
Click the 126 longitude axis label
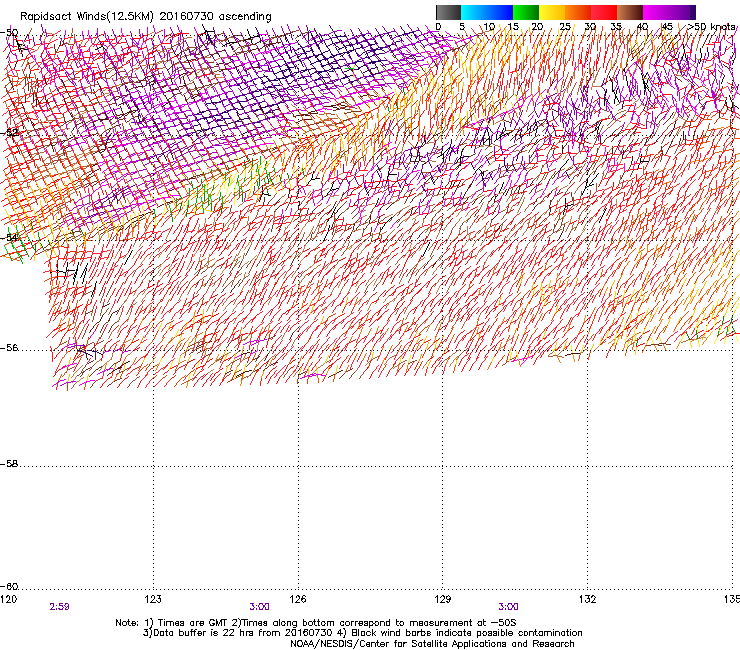point(298,599)
